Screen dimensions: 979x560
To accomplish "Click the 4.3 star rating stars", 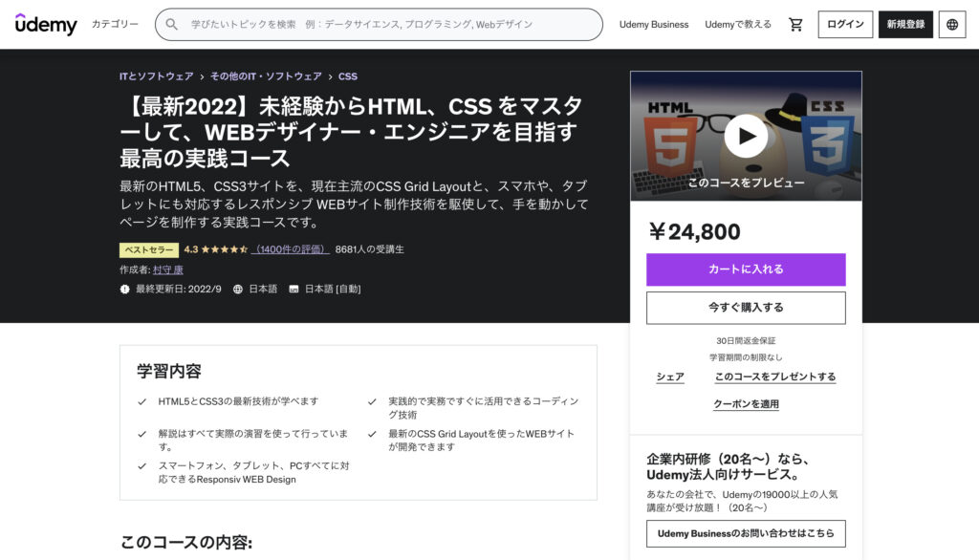I will 224,249.
